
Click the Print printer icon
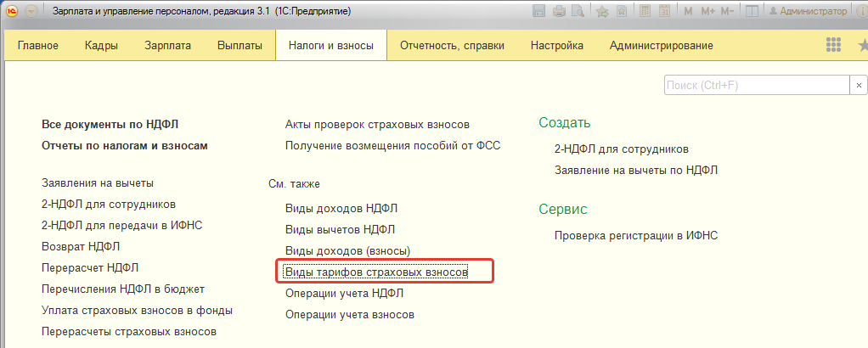[x=560, y=10]
